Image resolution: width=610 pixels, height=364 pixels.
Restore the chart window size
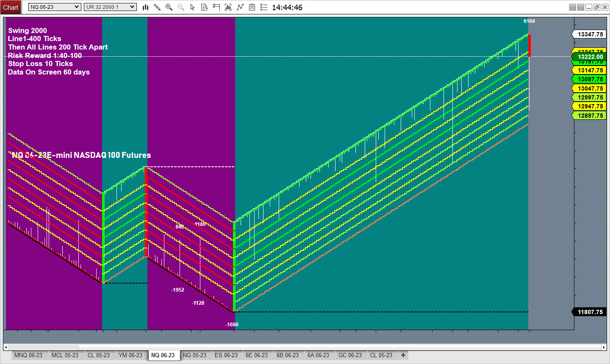[x=597, y=7]
